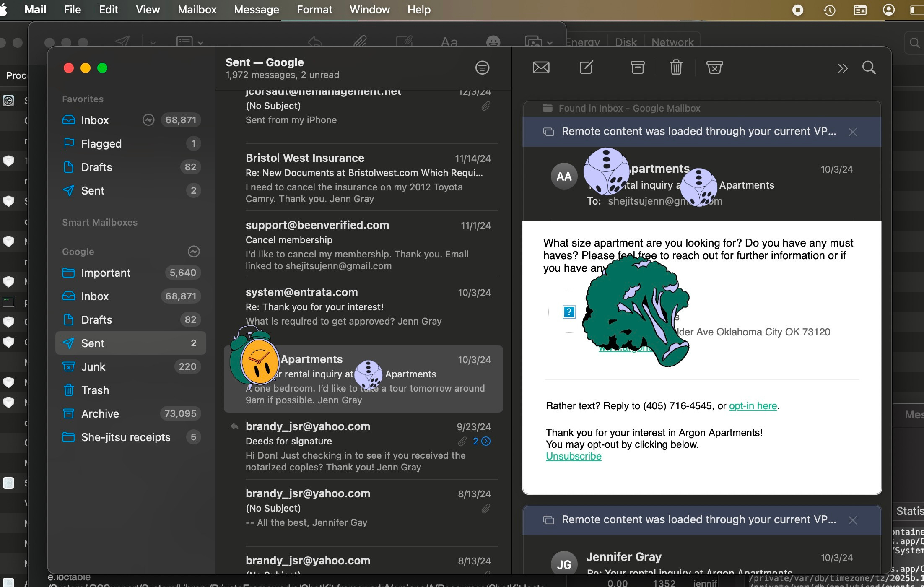Viewport: 924px width, 587px height.
Task: Click the Get Mail envelope icon
Action: tap(541, 68)
